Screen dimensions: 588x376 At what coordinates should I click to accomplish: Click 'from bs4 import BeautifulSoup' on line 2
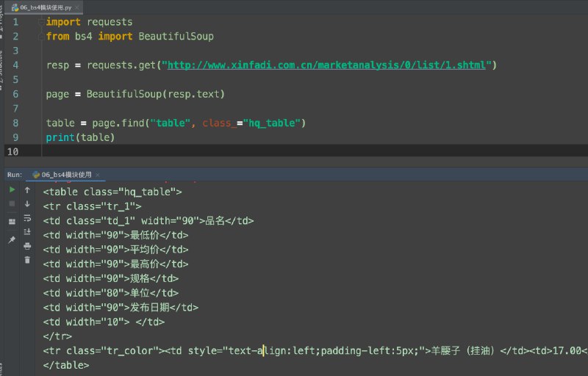[130, 36]
